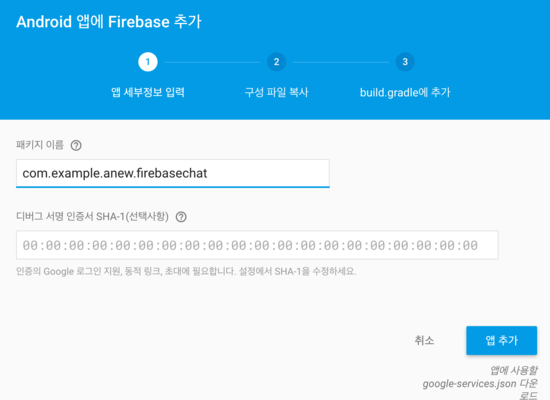
Task: Select step 1 circle in stepper
Action: [x=148, y=62]
